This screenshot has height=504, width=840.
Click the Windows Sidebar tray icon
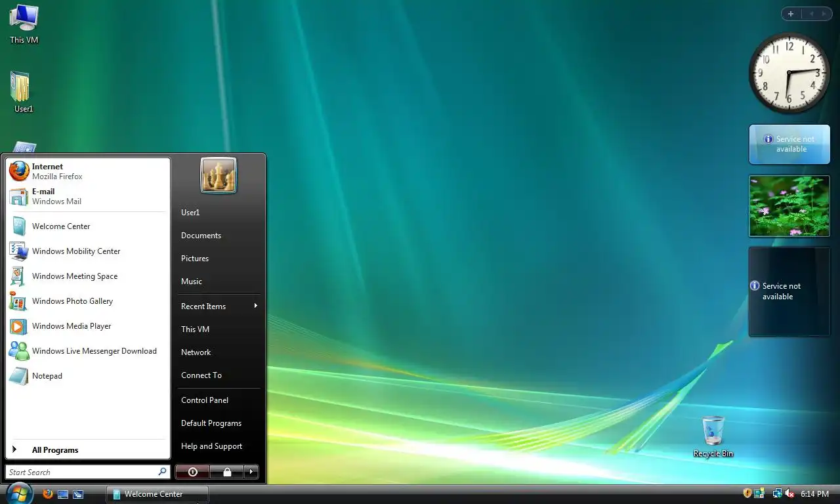pyautogui.click(x=760, y=493)
